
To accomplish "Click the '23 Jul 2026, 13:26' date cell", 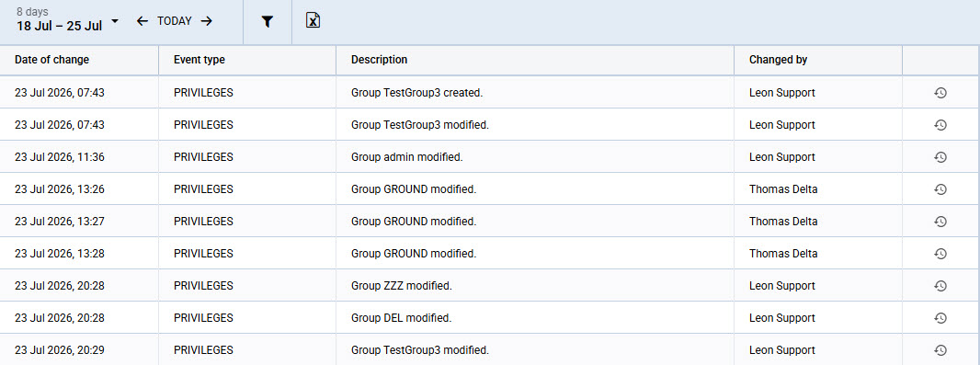I will click(60, 189).
